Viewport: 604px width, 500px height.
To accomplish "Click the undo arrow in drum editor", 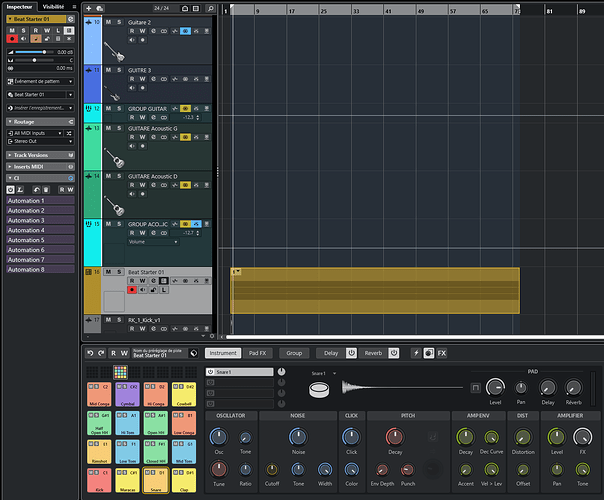I will click(x=89, y=353).
